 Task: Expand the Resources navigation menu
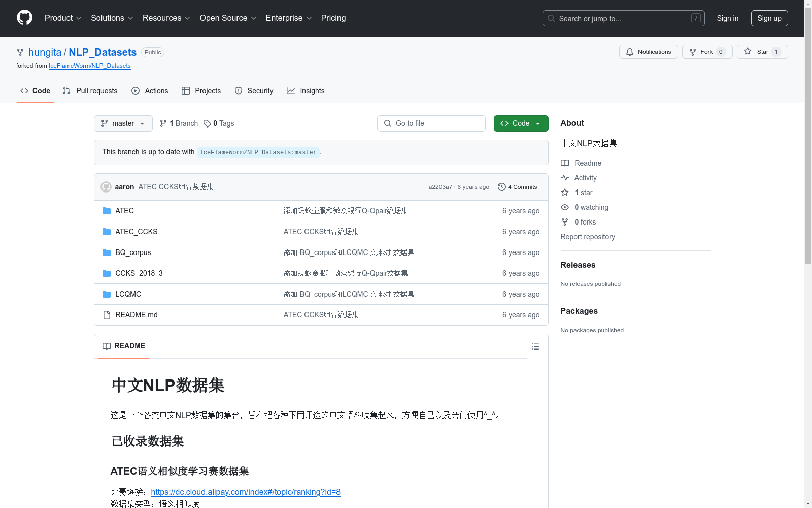tap(166, 18)
